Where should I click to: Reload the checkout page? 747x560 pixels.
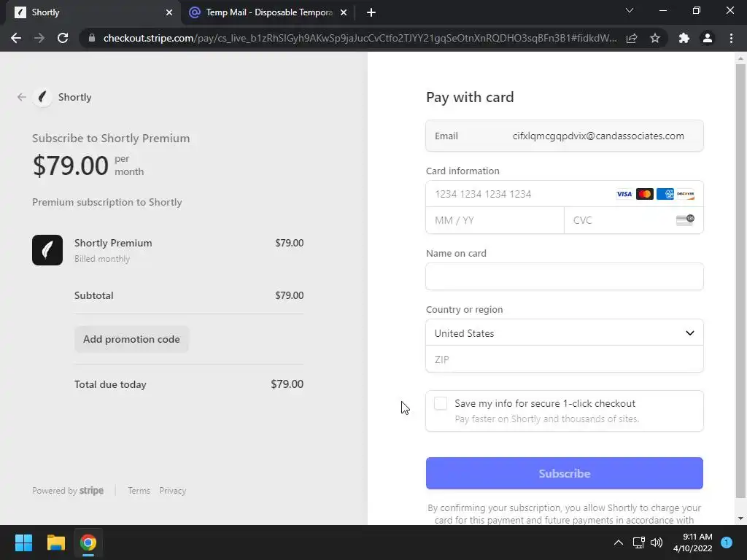(x=63, y=38)
